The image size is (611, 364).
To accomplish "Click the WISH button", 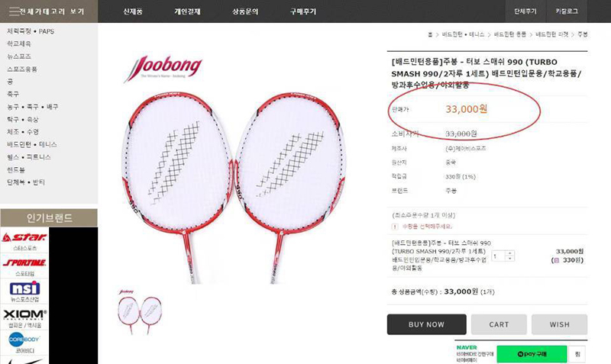I will tap(560, 324).
